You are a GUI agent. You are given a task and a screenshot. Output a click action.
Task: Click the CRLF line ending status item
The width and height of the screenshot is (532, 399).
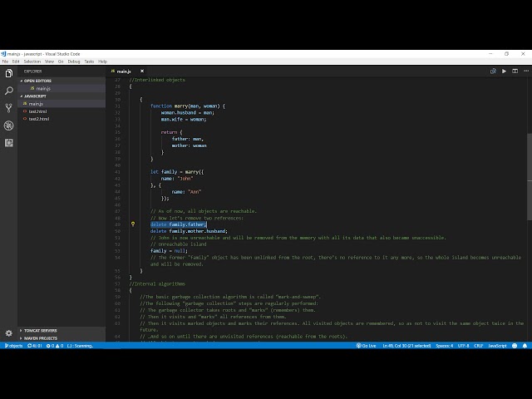(x=479, y=346)
